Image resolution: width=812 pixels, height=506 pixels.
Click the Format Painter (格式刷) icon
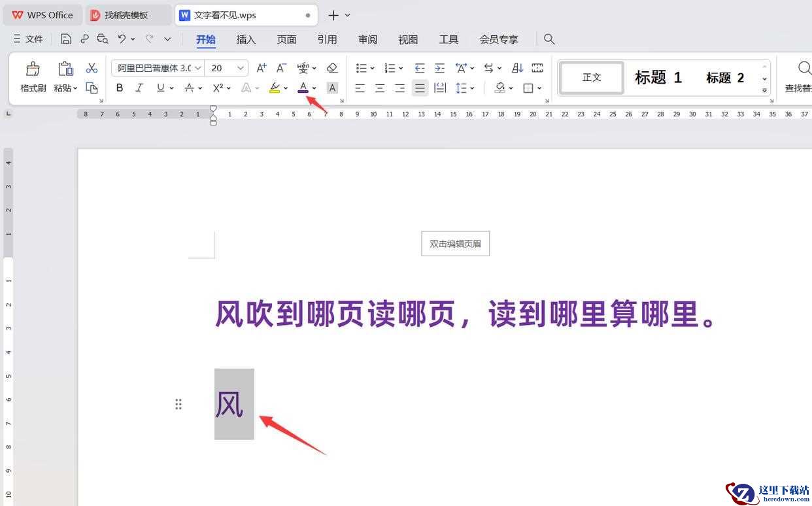pyautogui.click(x=33, y=69)
